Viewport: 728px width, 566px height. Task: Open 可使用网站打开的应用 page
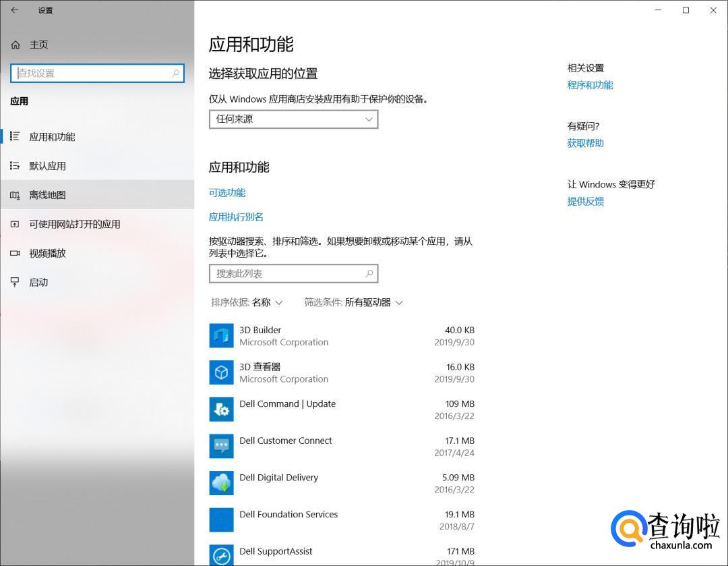[97, 224]
